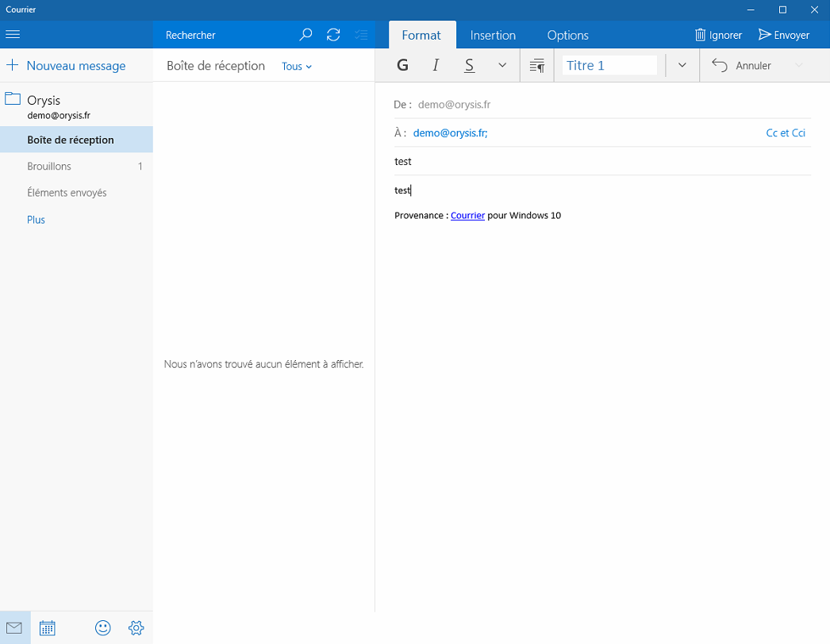Send the email with Envoyer
Viewport: 830px width, 644px height.
coord(784,34)
